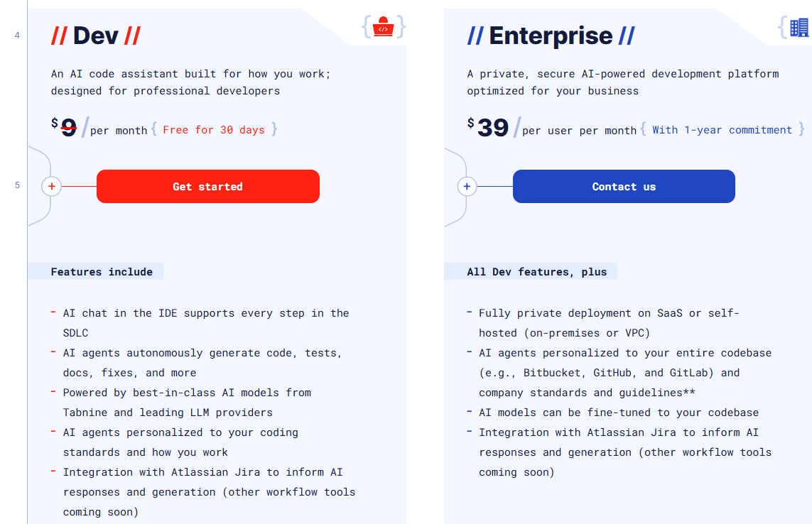Select the curly brace decoration beside the building icon
Viewport: 812px width, 524px height.
tap(784, 28)
